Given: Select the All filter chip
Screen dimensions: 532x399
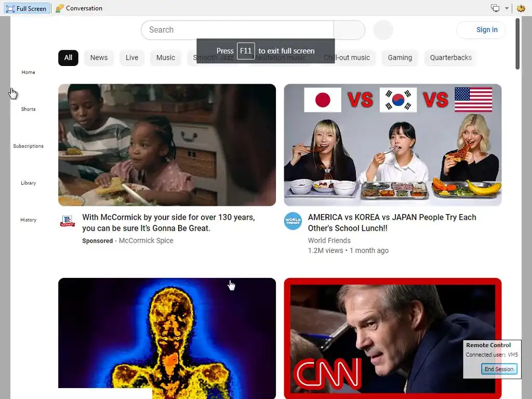Looking at the screenshot, I should 68,58.
